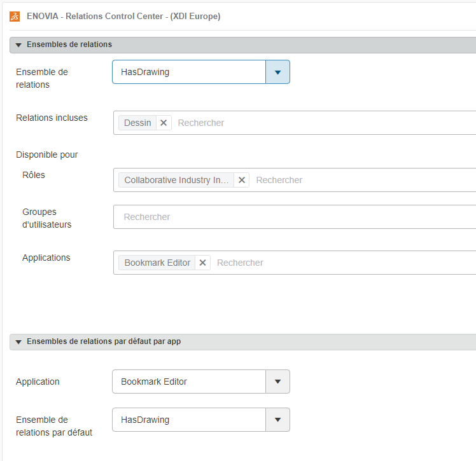
Task: Collapse the Ensembles de relations section
Action: [x=18, y=45]
